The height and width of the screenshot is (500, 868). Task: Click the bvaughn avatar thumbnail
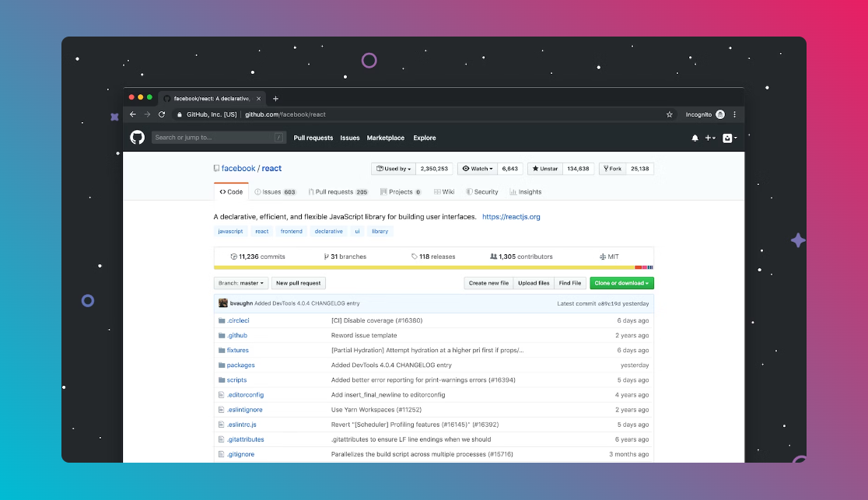pos(223,303)
